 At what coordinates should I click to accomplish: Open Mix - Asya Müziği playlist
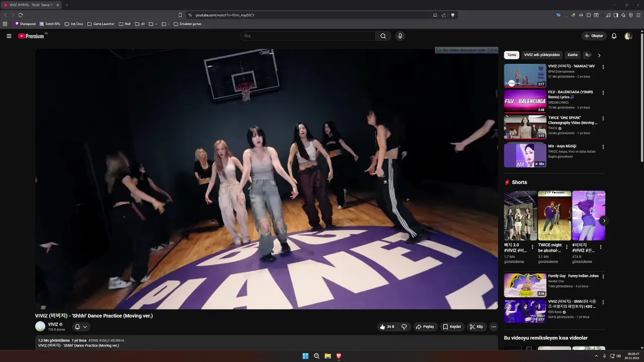(525, 155)
